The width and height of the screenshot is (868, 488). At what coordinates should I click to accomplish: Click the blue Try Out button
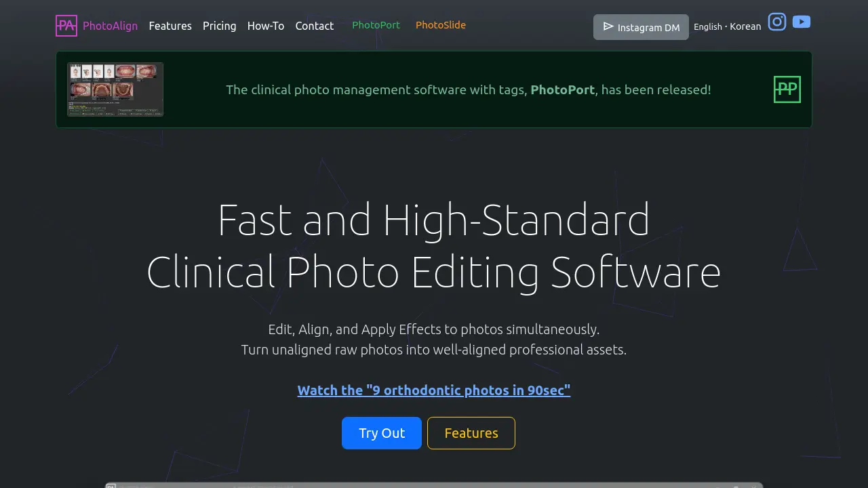click(382, 433)
